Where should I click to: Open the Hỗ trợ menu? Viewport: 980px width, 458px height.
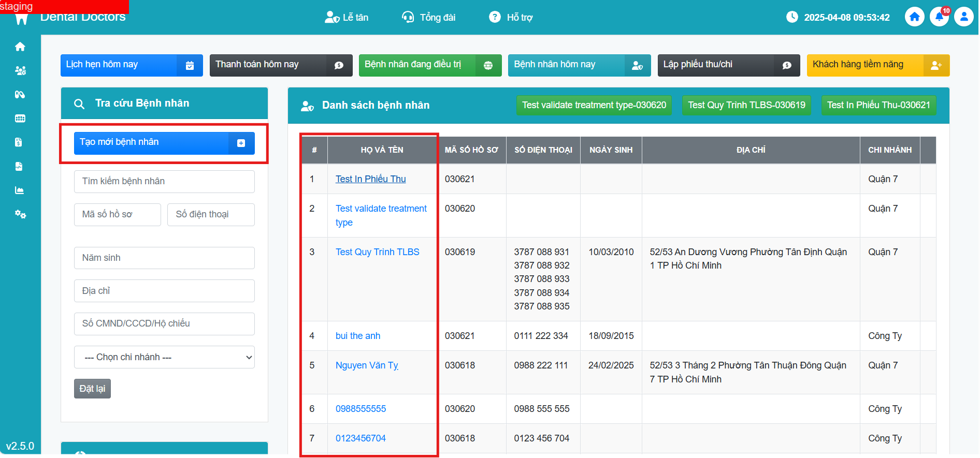point(511,18)
